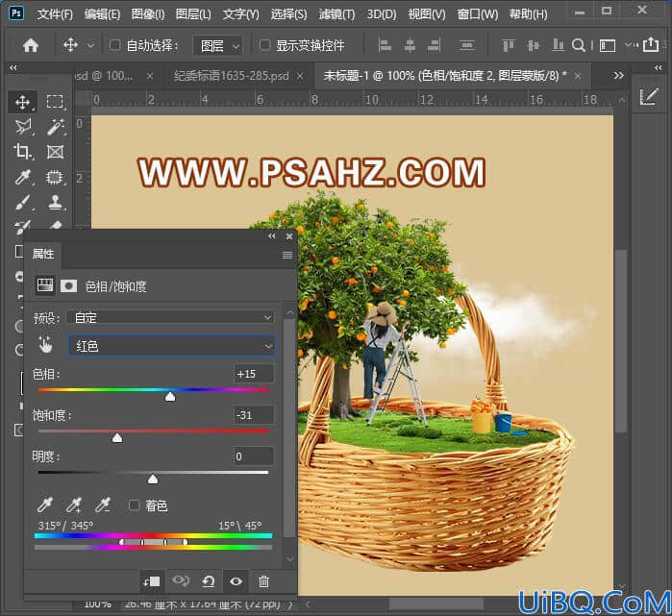Switch to 未标题-1 document tab

445,76
